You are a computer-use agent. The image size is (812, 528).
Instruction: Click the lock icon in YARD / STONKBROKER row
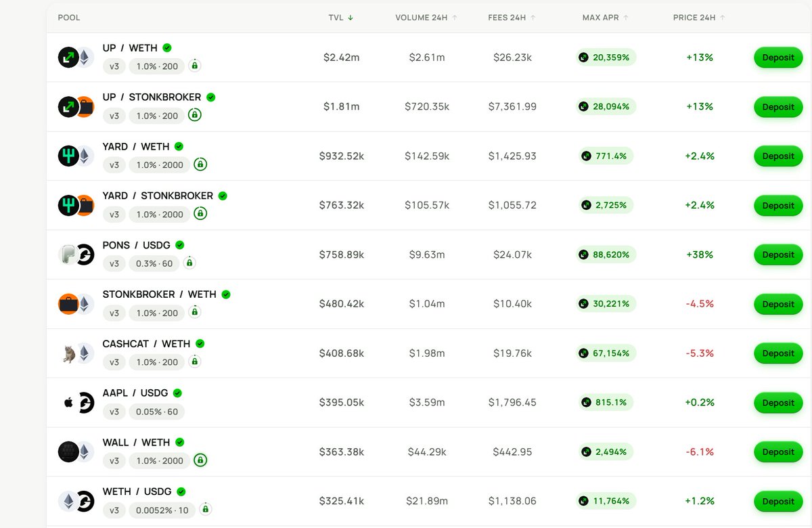(200, 214)
